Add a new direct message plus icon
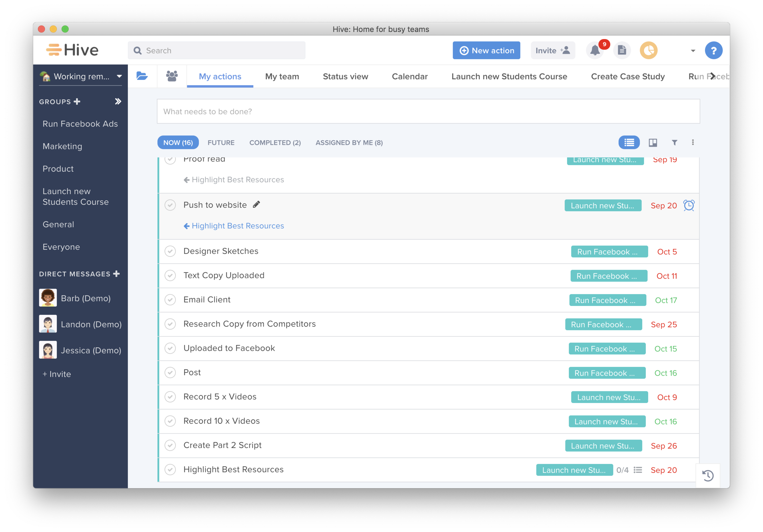The image size is (763, 532). pyautogui.click(x=116, y=274)
